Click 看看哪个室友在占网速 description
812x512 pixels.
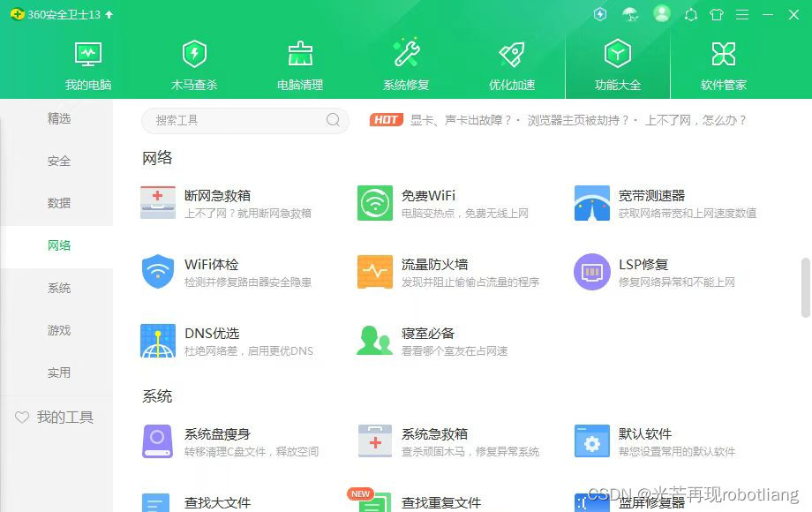pyautogui.click(x=455, y=351)
